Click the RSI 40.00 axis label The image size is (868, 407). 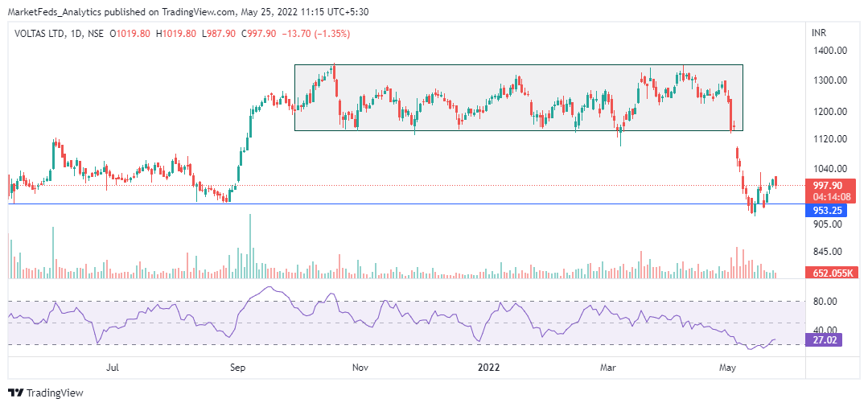click(x=825, y=330)
